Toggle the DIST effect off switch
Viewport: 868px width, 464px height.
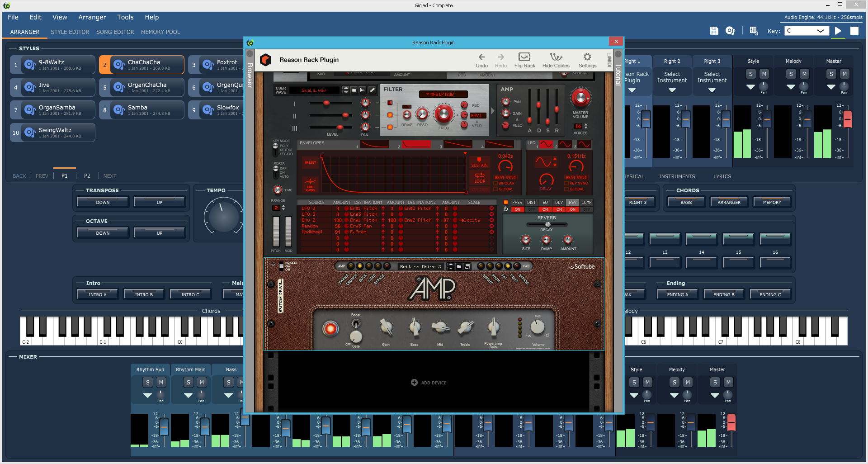click(x=532, y=209)
